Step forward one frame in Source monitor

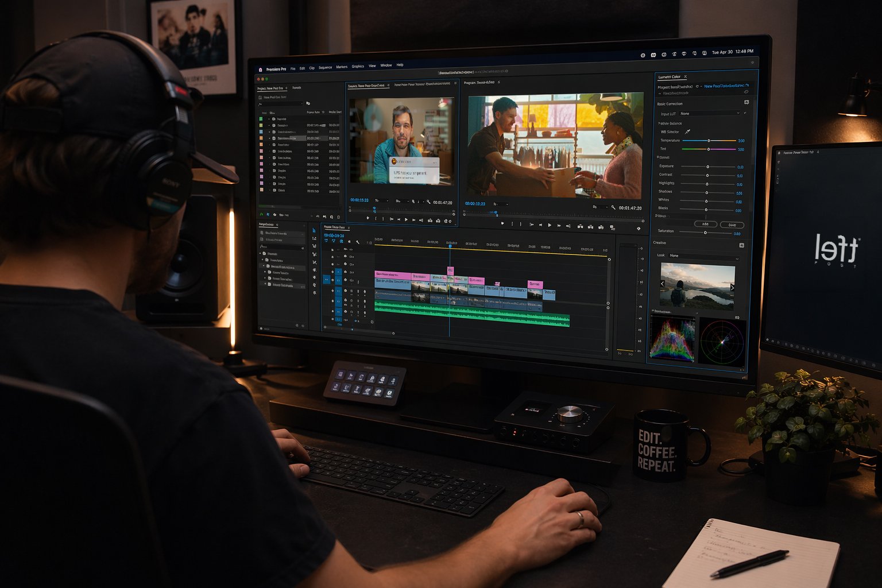point(413,220)
